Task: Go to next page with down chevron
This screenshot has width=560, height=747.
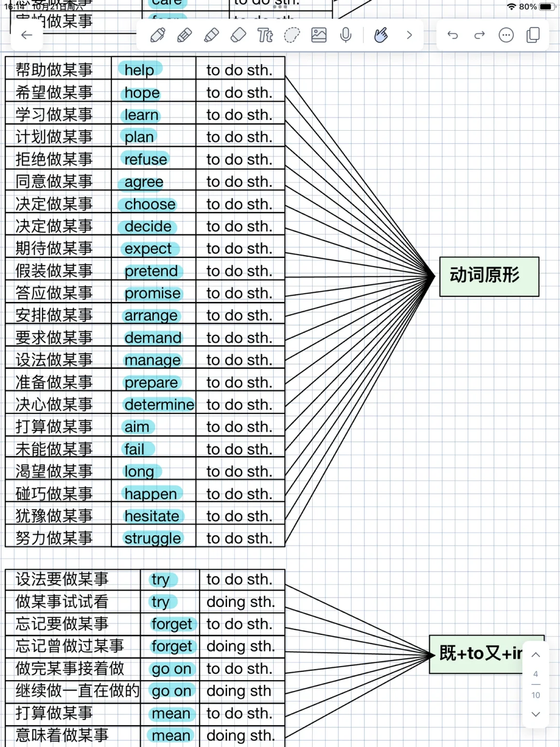Action: coord(536,714)
